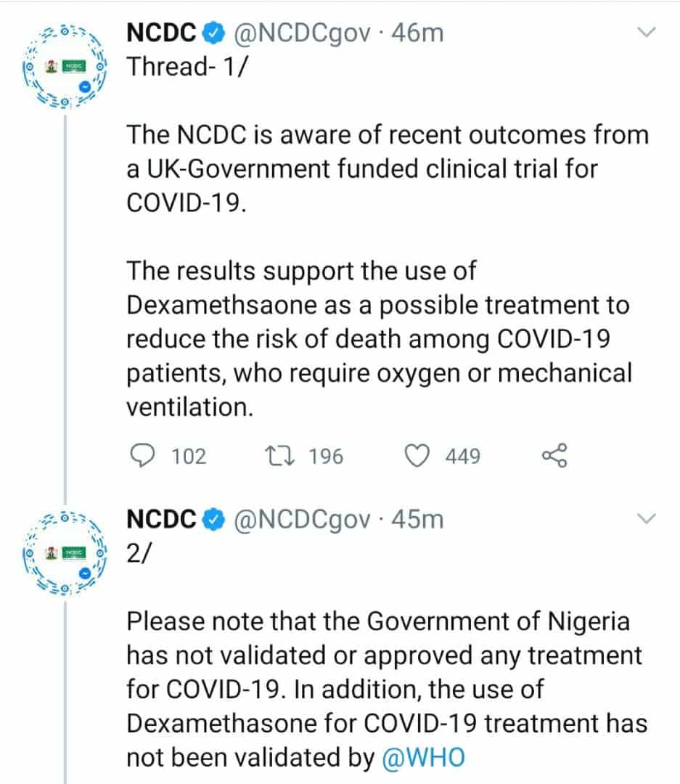Select paragraph starting 'The results support'
The image size is (680, 784).
(377, 339)
